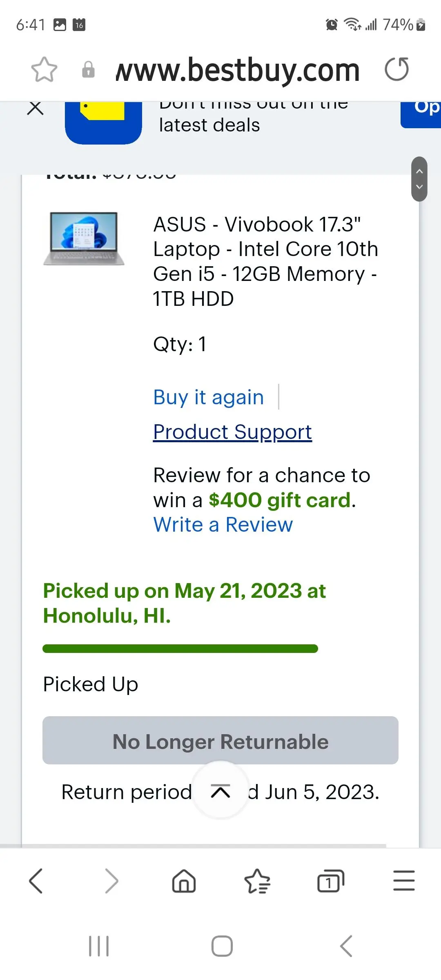Tap the scroll-to-top arrow button
This screenshot has height=980, width=441.
[x=220, y=791]
